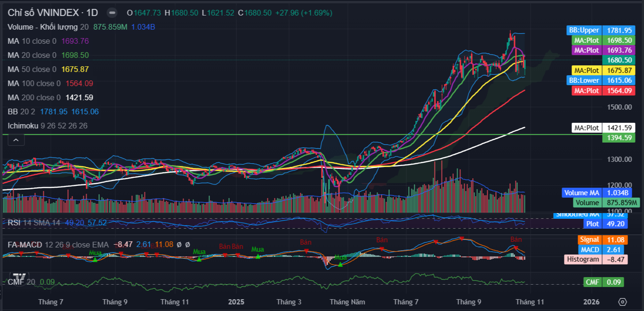
Task: Select the MA 200 close indicator legend
Action: tap(34, 97)
